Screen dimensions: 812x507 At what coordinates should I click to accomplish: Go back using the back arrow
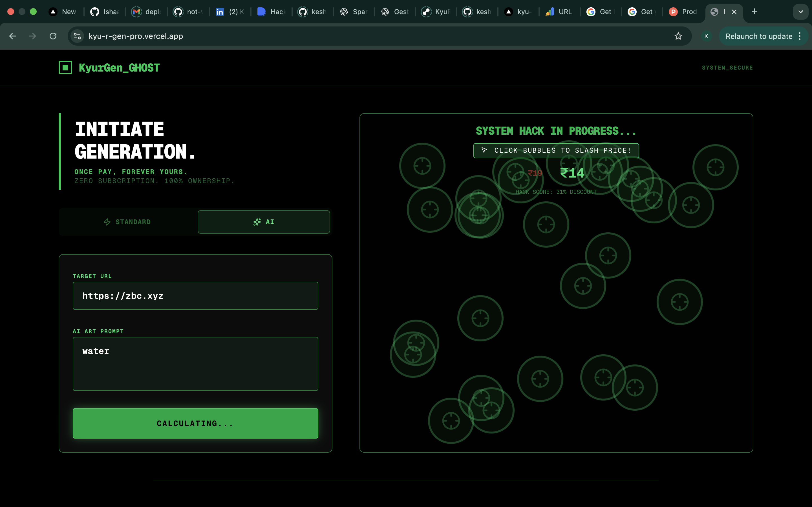point(12,36)
